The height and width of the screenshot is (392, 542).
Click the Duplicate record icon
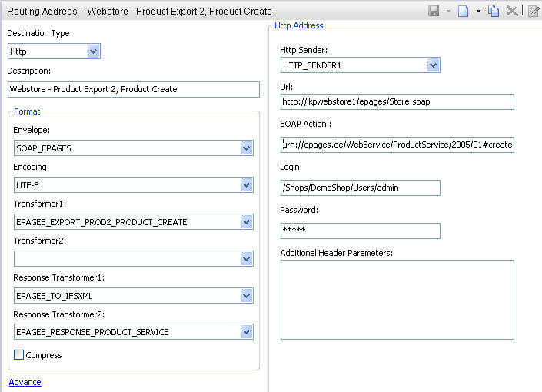pos(494,11)
